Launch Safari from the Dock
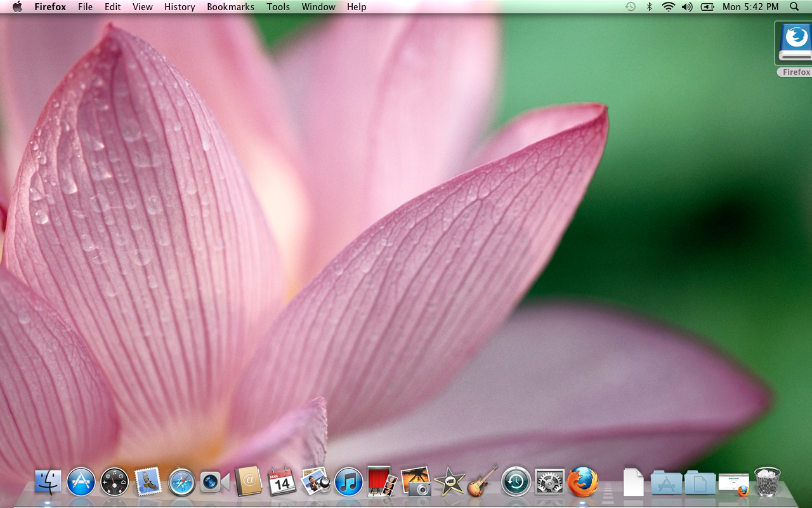This screenshot has width=812, height=508. click(181, 483)
